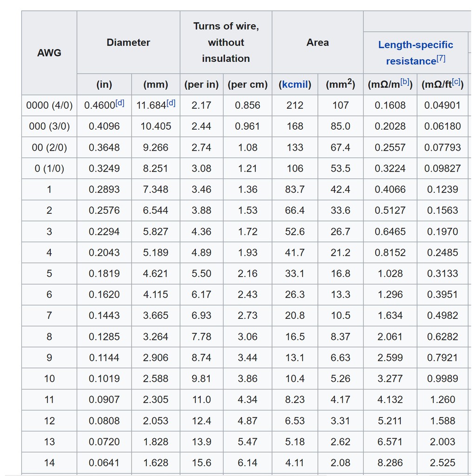The width and height of the screenshot is (476, 476).
Task: Click the 000 (3/0) gauge cell
Action: coord(49,126)
